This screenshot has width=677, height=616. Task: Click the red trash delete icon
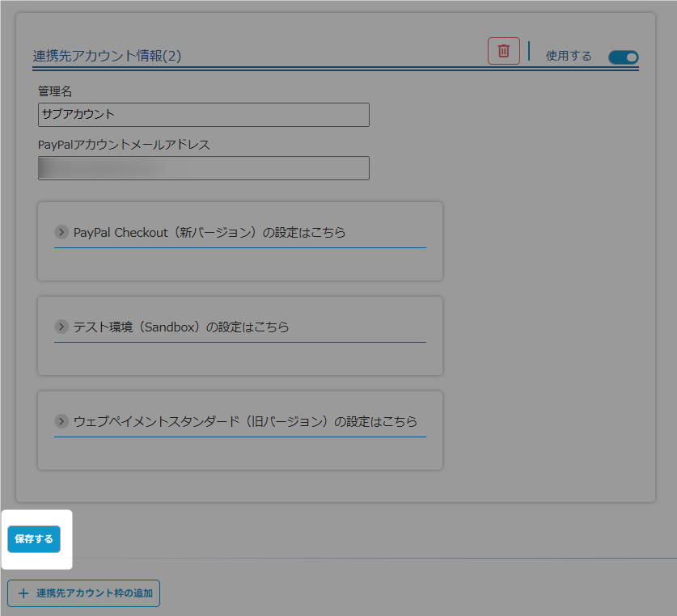pos(503,51)
